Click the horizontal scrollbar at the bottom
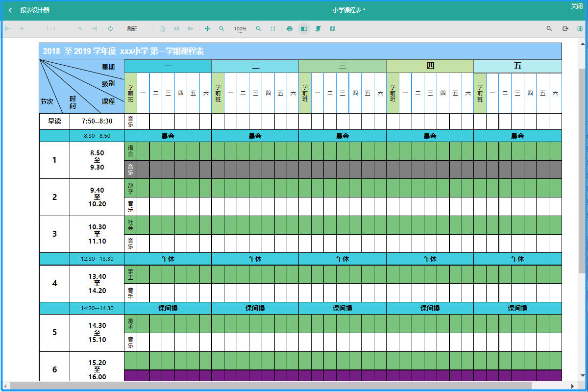 tap(269, 386)
